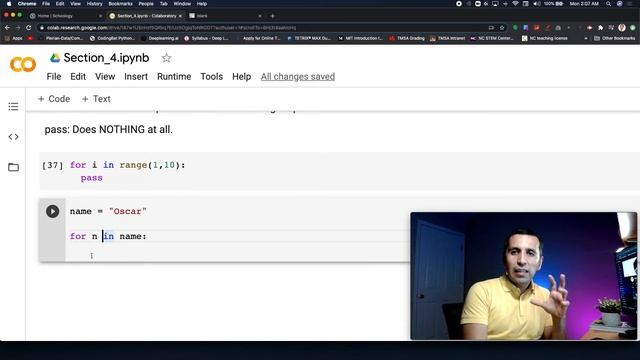Open the Apps bookmarks shortcut
The image size is (640, 360).
point(14,38)
